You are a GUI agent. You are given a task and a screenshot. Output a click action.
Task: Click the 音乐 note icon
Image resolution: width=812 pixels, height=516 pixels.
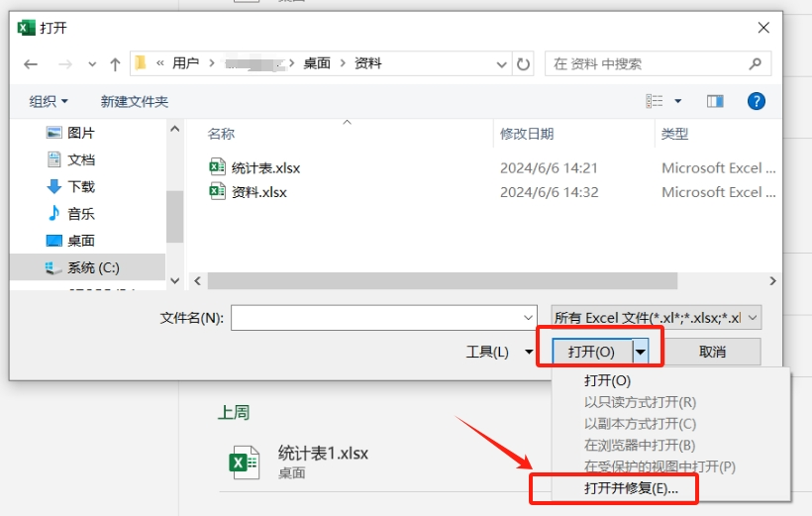pyautogui.click(x=53, y=213)
